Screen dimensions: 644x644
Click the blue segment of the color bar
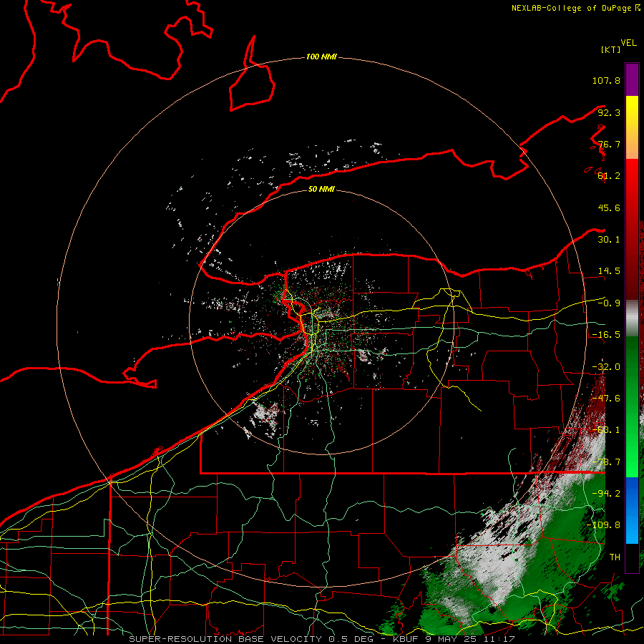(632, 510)
